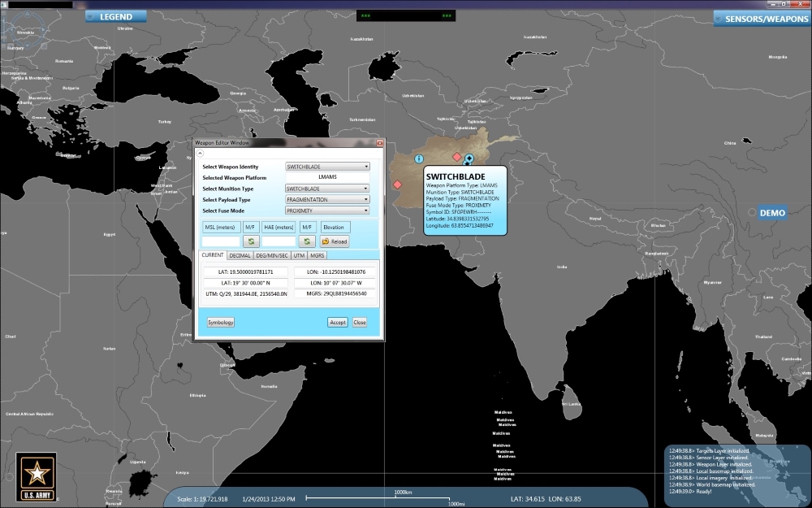
Task: Switch to the DECIMAL coordinates tab
Action: [240, 255]
